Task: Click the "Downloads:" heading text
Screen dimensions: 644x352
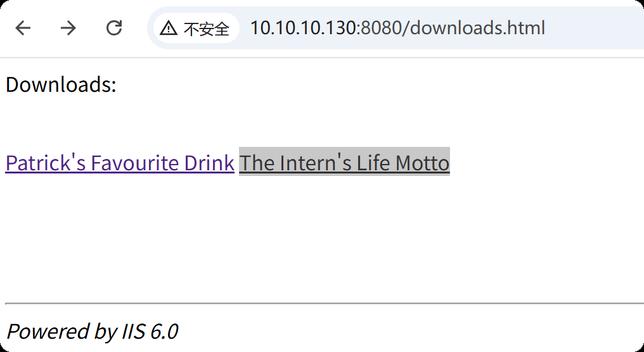Action: (61, 84)
